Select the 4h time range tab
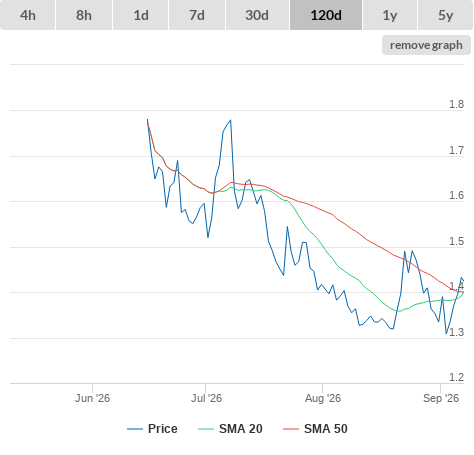Image resolution: width=474 pixels, height=455 pixels. tap(28, 15)
